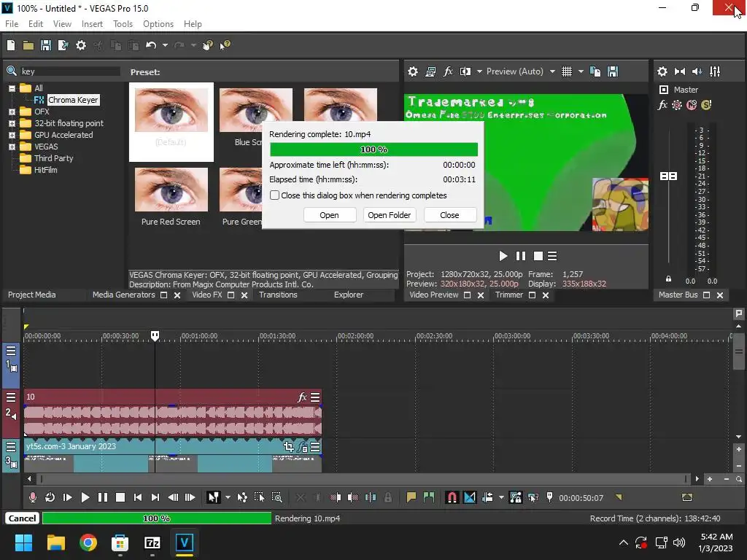Screen dimensions: 747x560
Task: Toggle Loop Playback button
Action: pyautogui.click(x=50, y=497)
